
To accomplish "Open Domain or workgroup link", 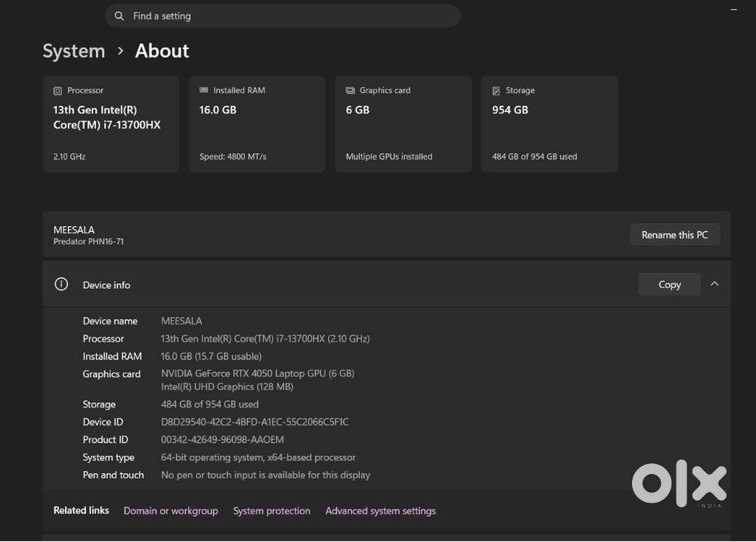I will [171, 511].
